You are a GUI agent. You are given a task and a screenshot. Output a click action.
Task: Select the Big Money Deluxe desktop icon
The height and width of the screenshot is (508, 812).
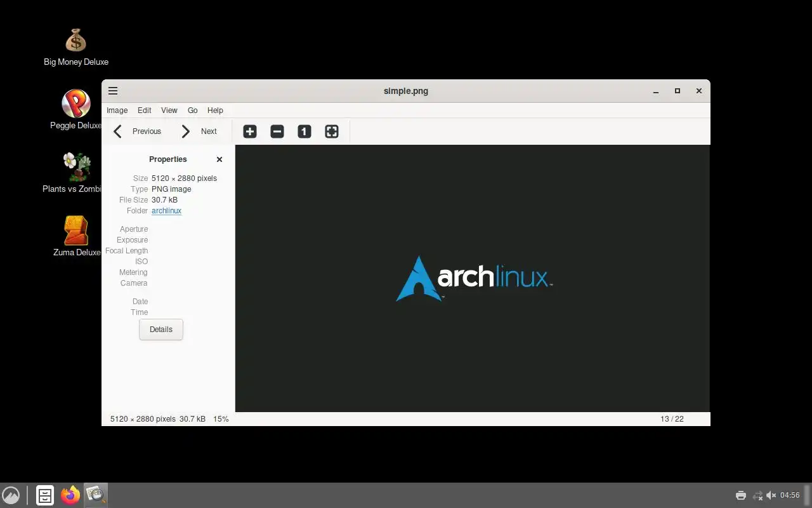click(76, 48)
